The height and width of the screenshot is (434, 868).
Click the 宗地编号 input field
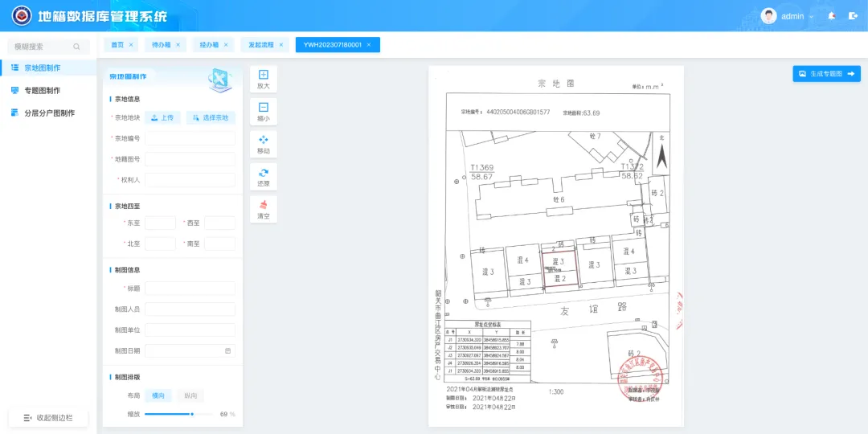coord(190,138)
